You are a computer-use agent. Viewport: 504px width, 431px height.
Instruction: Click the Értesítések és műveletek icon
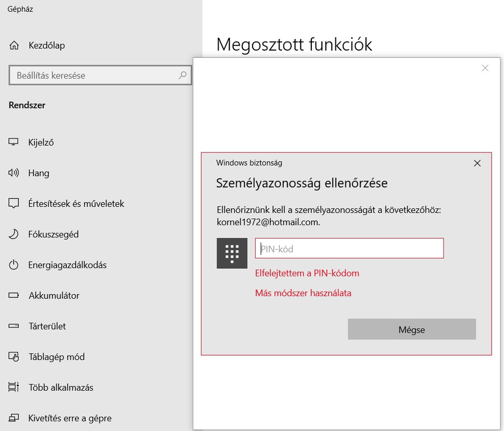click(x=13, y=203)
